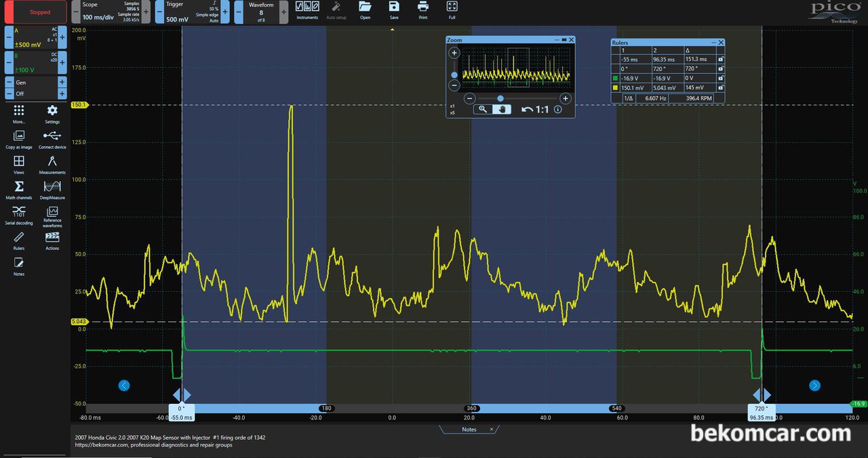Screen dimensions: 868x458
Task: Open the More tools grid
Action: (19, 113)
